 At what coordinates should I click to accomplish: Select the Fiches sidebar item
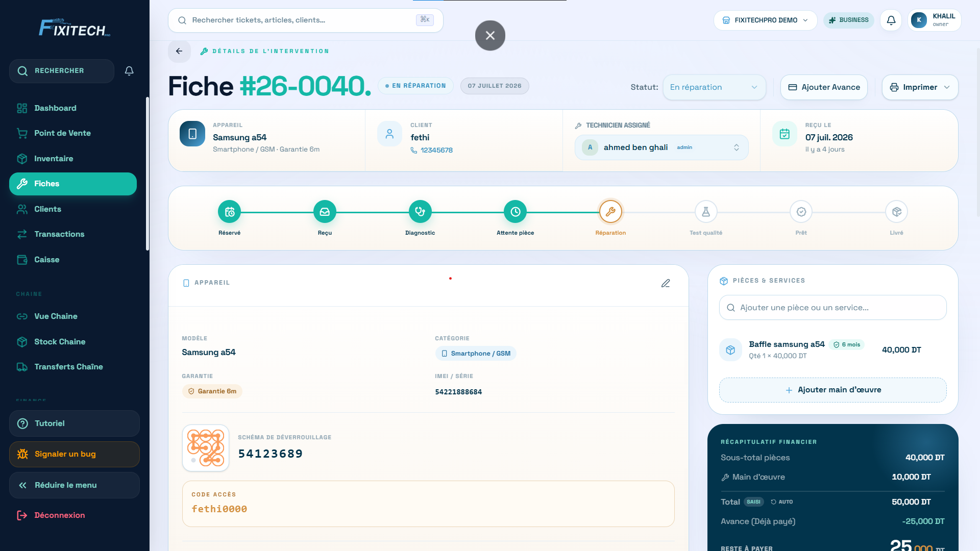click(x=73, y=184)
